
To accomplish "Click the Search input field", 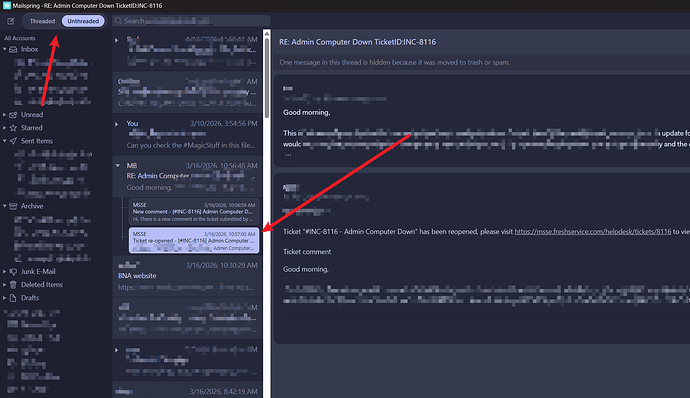I will 191,21.
